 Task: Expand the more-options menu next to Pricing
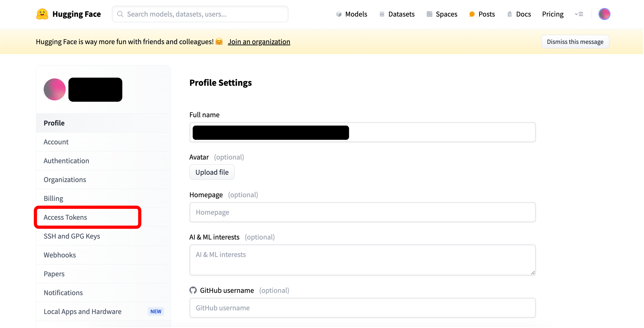pyautogui.click(x=579, y=14)
